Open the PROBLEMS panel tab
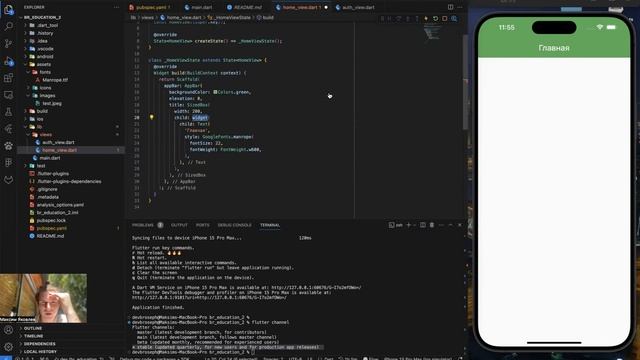The width and height of the screenshot is (640, 360). pyautogui.click(x=143, y=225)
